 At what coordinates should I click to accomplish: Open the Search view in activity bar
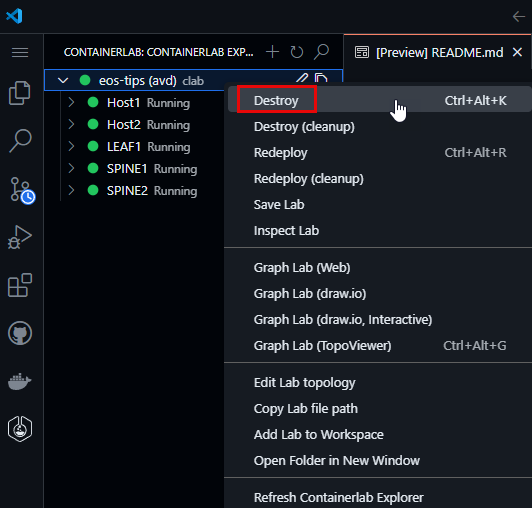20,140
